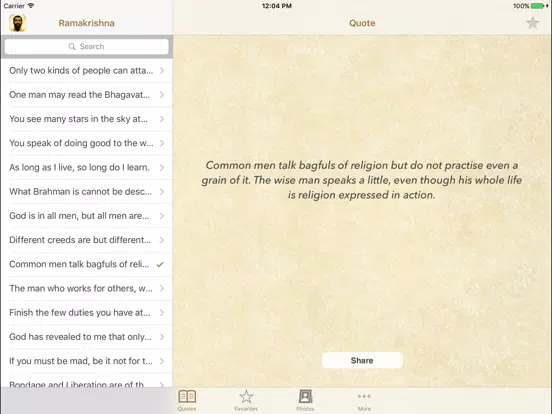This screenshot has width=552, height=414.
Task: Open the Quotes tab
Action: pyautogui.click(x=187, y=400)
